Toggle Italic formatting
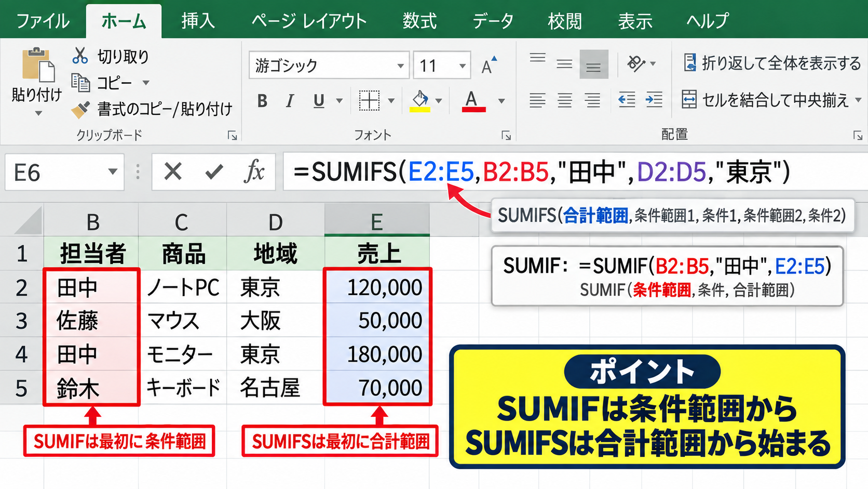The image size is (868, 489). [x=290, y=101]
